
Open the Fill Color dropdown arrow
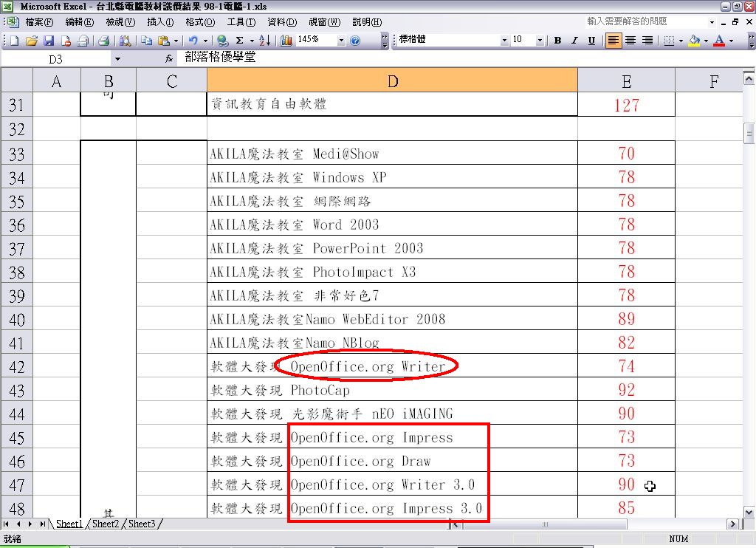tap(707, 41)
